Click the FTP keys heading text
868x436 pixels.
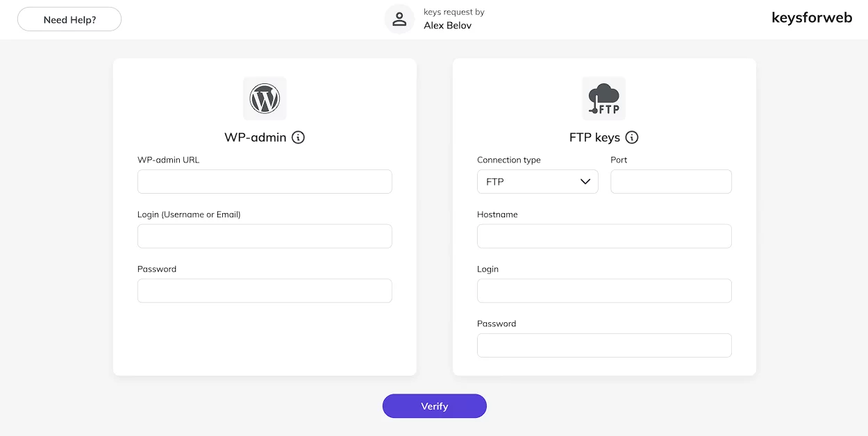coord(594,137)
